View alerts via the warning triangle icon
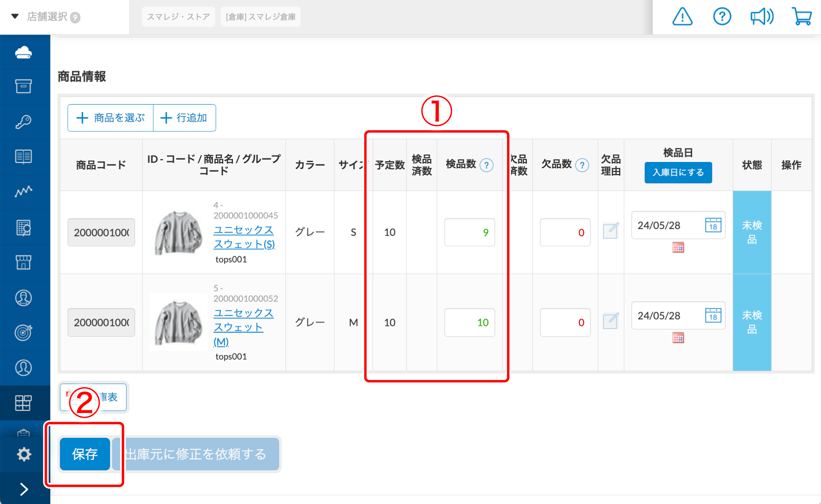This screenshot has height=504, width=821. coord(682,16)
